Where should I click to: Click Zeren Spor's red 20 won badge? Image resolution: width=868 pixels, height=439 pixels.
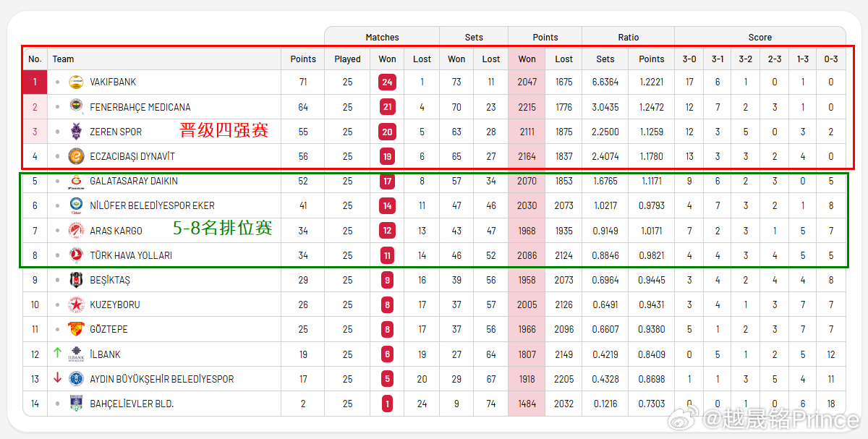click(387, 132)
